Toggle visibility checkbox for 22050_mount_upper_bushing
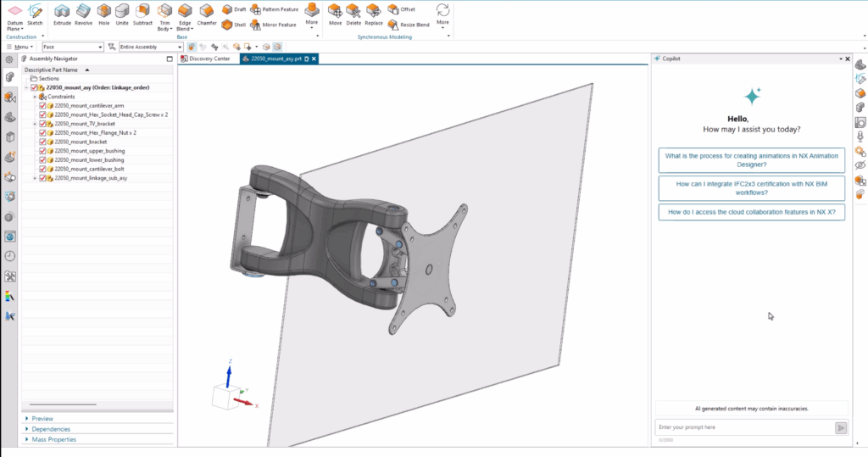 point(42,151)
